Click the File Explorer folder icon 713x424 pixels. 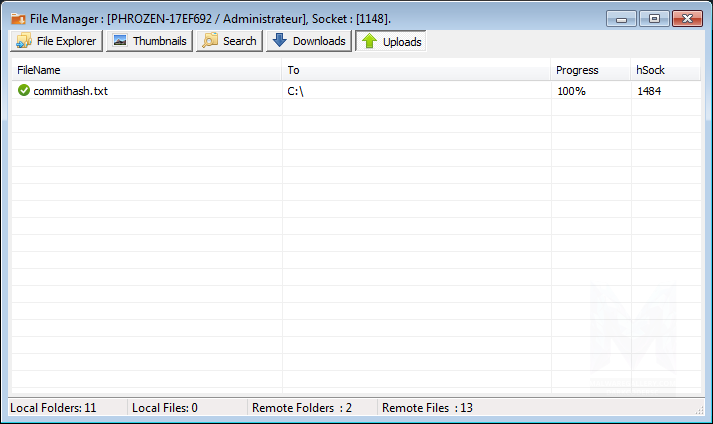[24, 41]
